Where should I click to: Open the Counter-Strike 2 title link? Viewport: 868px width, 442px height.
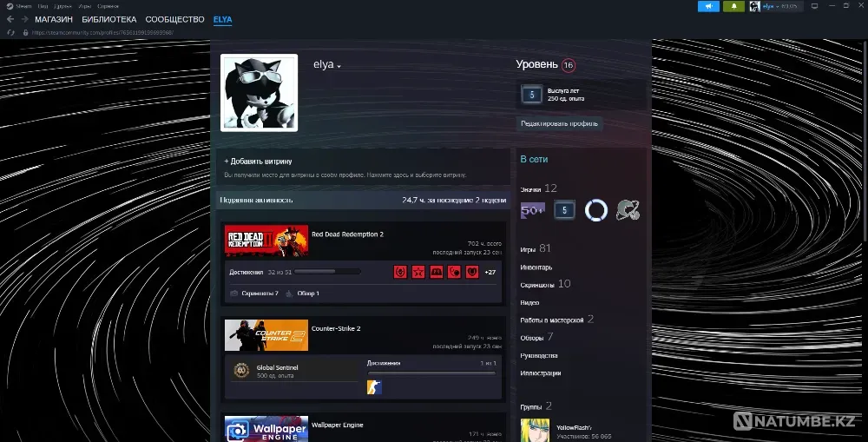pyautogui.click(x=336, y=328)
